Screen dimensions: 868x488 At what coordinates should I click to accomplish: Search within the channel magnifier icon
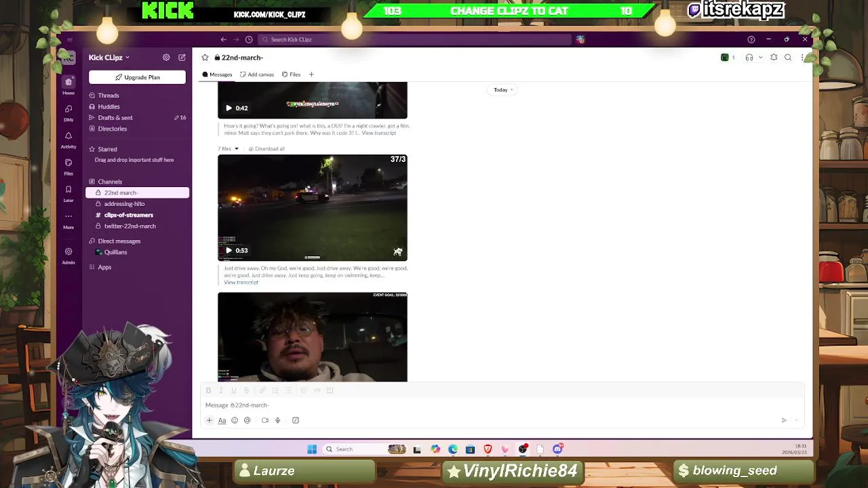point(788,58)
